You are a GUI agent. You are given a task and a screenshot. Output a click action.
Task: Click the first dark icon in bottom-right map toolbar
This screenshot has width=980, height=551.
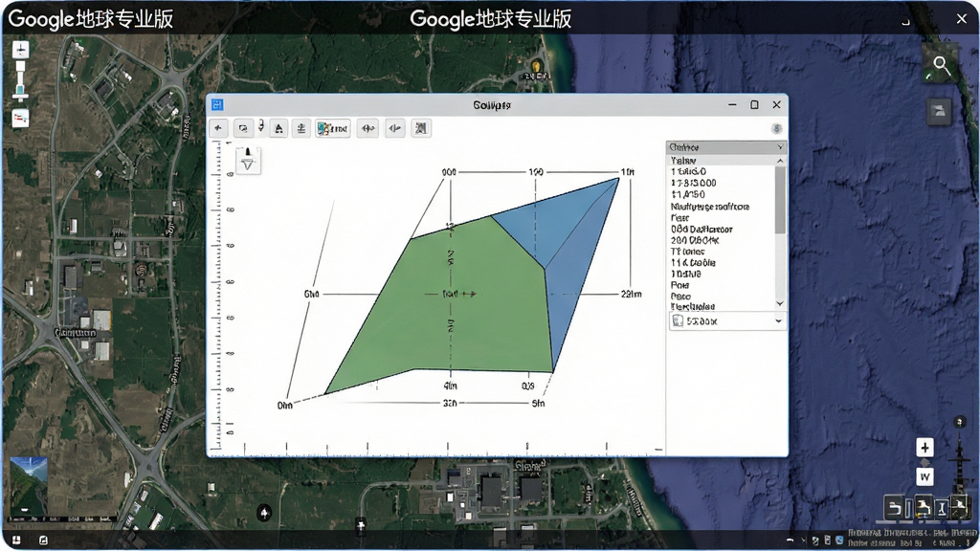(x=895, y=508)
